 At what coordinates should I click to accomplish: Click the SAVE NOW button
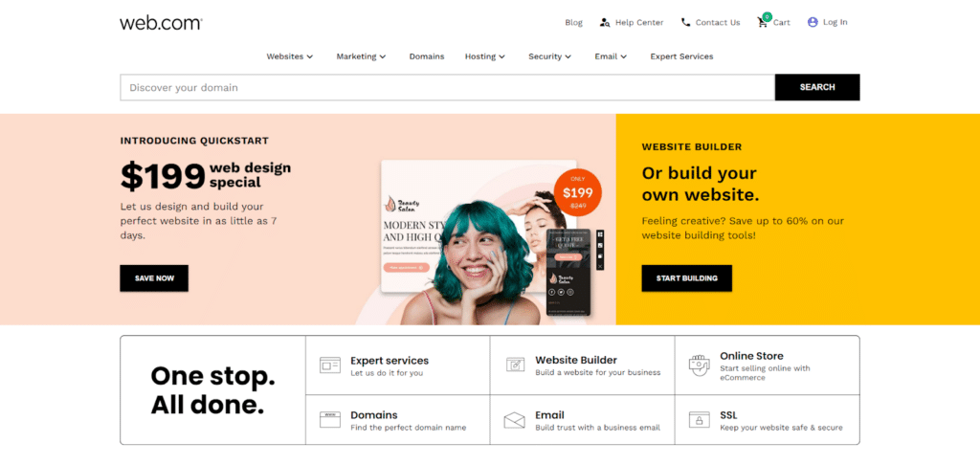pos(154,278)
